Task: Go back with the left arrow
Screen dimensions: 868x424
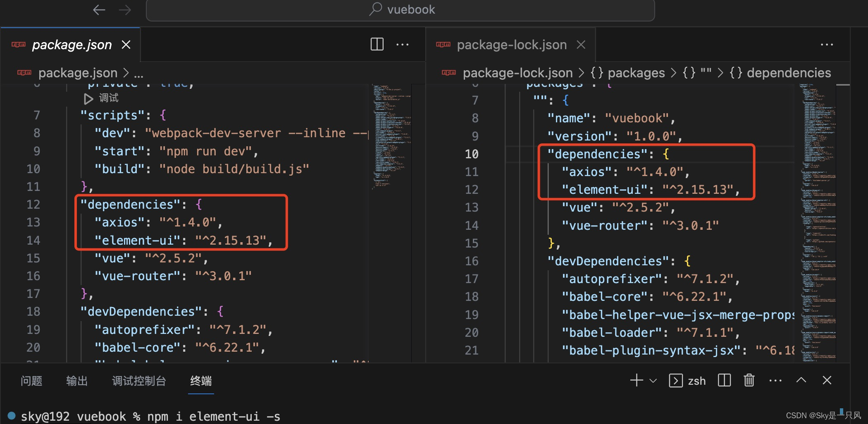Action: pyautogui.click(x=99, y=10)
